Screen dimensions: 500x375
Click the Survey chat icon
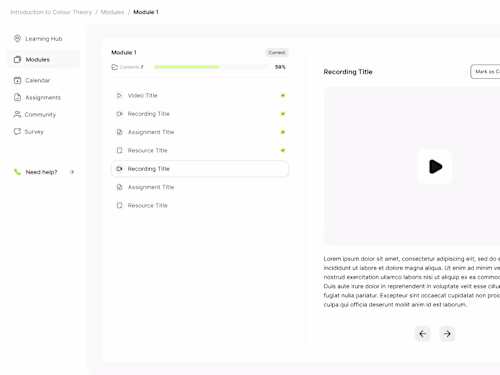point(17,131)
